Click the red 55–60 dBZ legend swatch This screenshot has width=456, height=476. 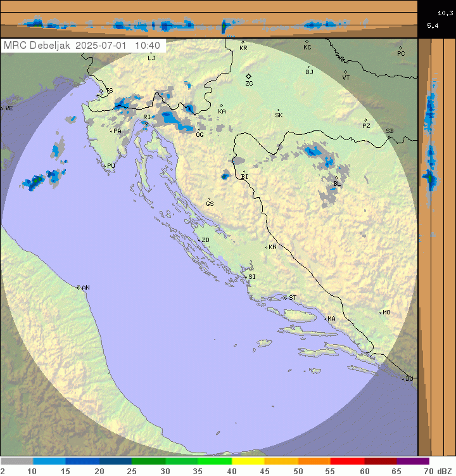tap(348, 461)
